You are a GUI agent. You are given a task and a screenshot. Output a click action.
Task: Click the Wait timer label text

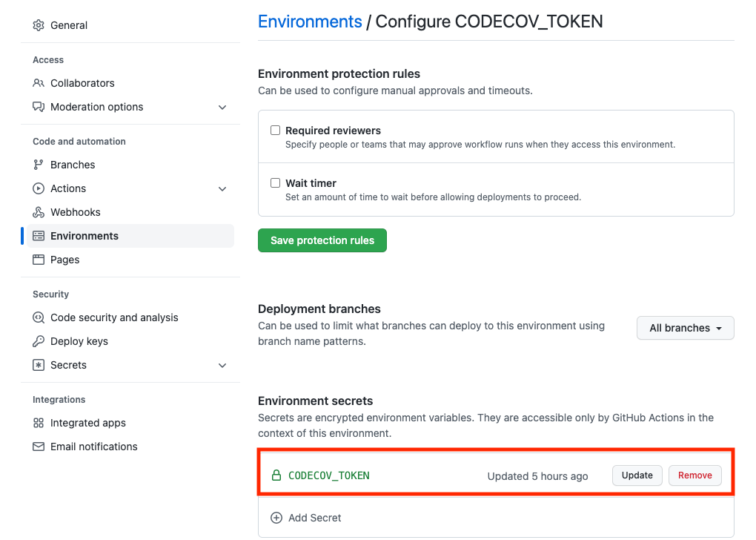click(x=311, y=183)
